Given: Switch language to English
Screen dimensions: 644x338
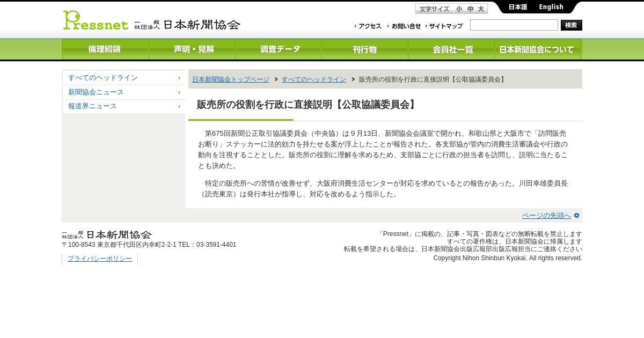Looking at the screenshot, I should click(551, 7).
